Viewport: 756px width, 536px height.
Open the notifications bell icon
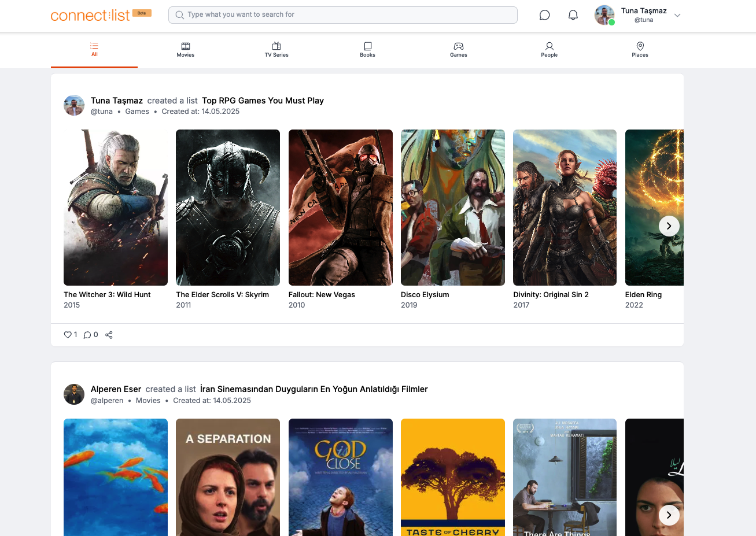[x=573, y=15]
